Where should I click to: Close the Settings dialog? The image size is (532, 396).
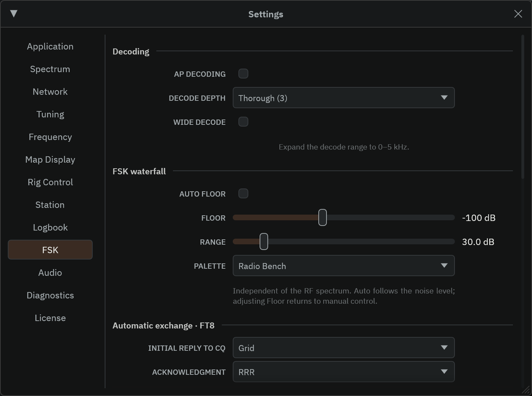pyautogui.click(x=518, y=14)
